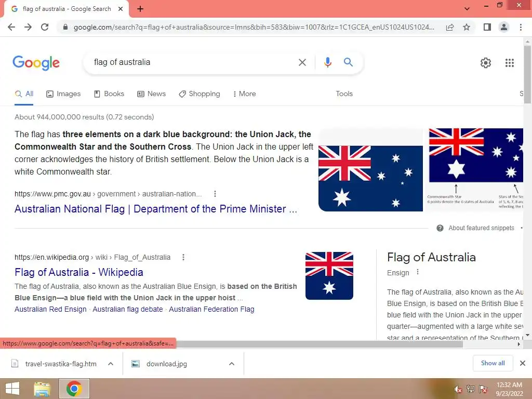
Task: View site security lock info
Action: tap(65, 27)
